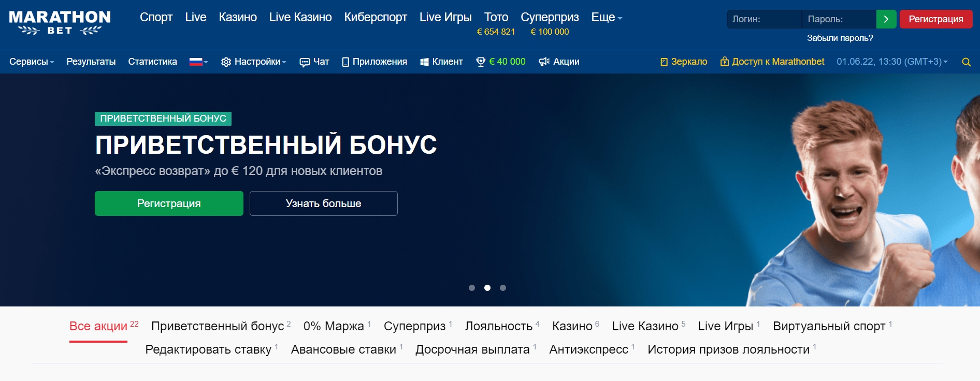This screenshot has height=381, width=980.
Task: Click the trophy € 40 000 prize
Action: click(501, 62)
